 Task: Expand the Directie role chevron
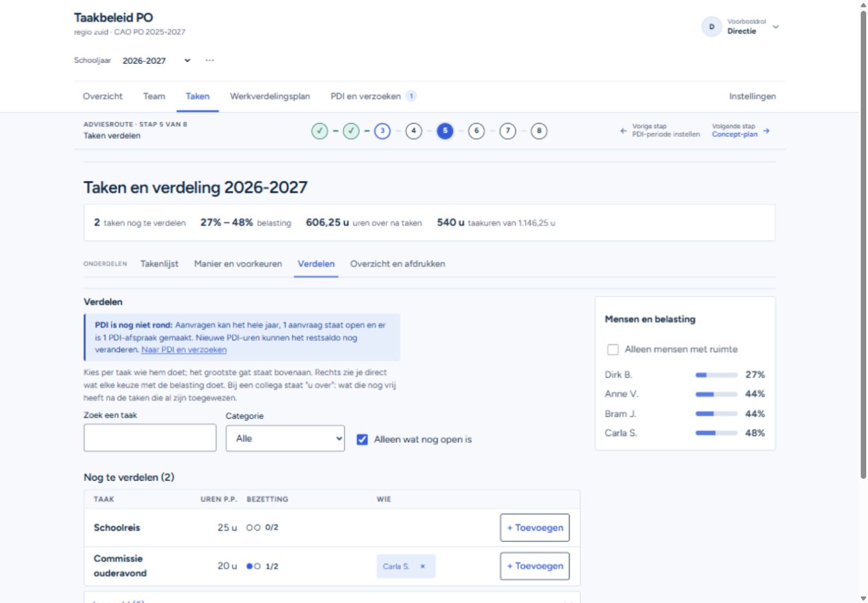point(775,27)
